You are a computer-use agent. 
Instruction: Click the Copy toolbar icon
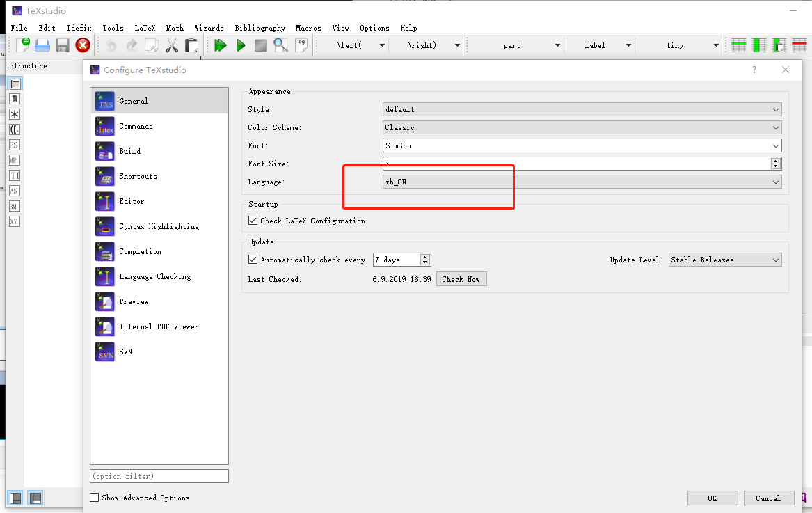[x=152, y=45]
